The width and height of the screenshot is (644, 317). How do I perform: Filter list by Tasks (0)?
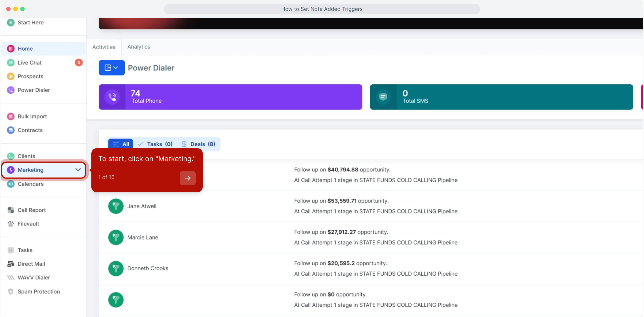tap(155, 144)
